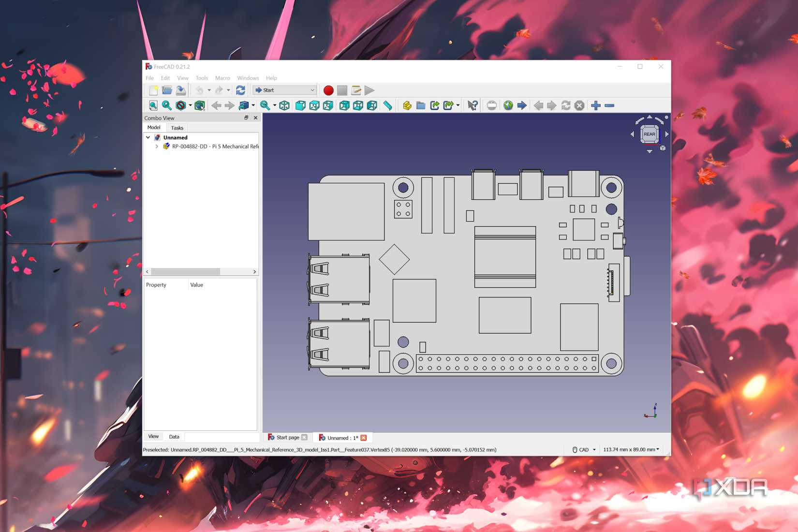Open the 113.74 mm x 89.00 mm dimension dropdown
Screen dimensions: 798x532
point(631,450)
